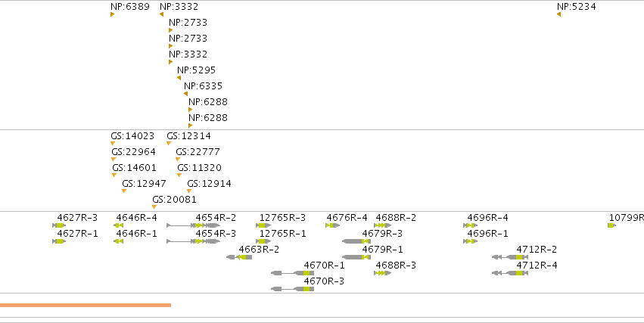Click the GS:22964 insertion marker

[x=114, y=160]
